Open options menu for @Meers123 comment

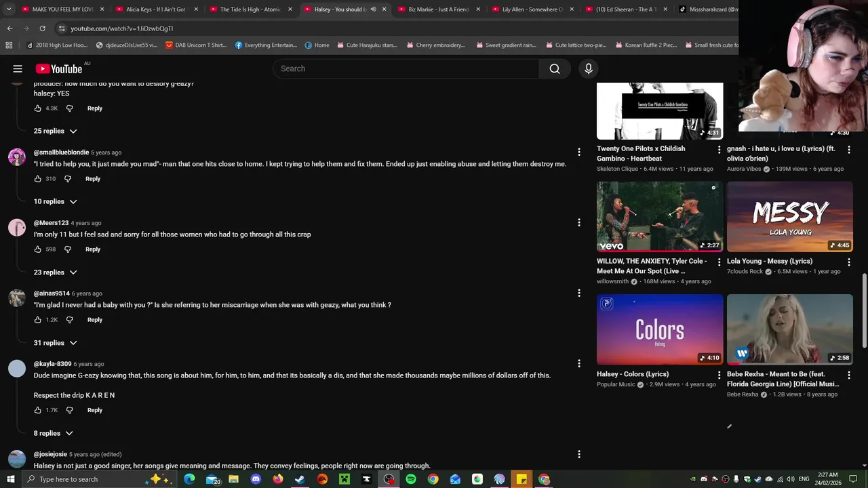coord(578,222)
